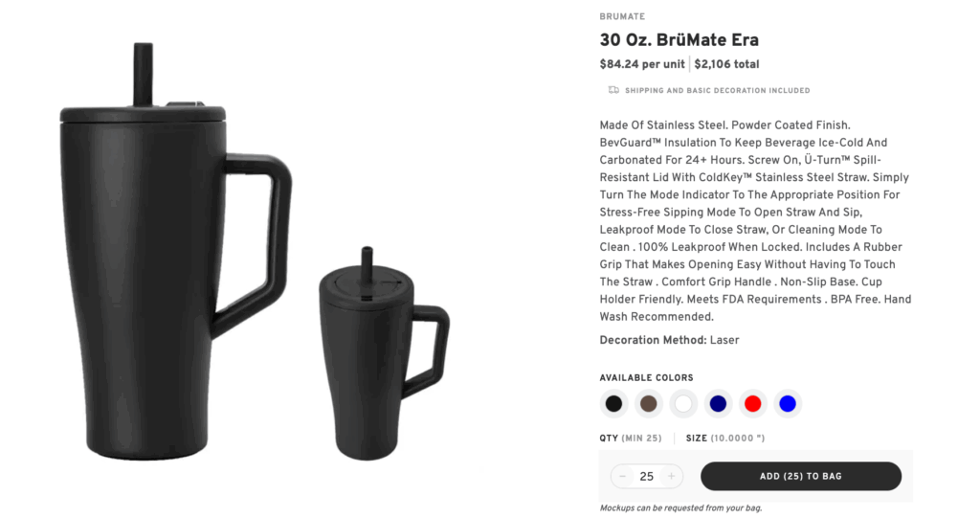Image resolution: width=980 pixels, height=519 pixels.
Task: Decrease quantity with the minus button
Action: (x=622, y=477)
